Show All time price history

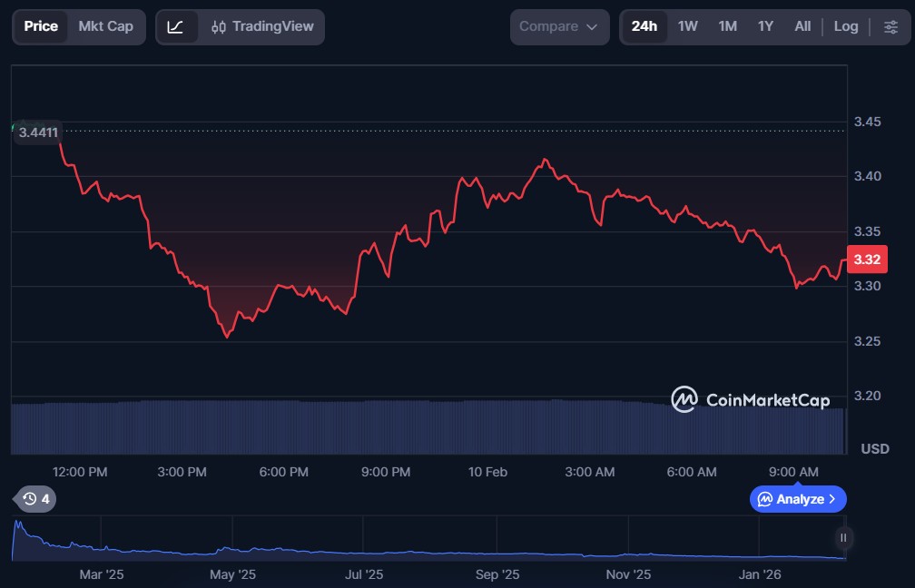coord(802,26)
